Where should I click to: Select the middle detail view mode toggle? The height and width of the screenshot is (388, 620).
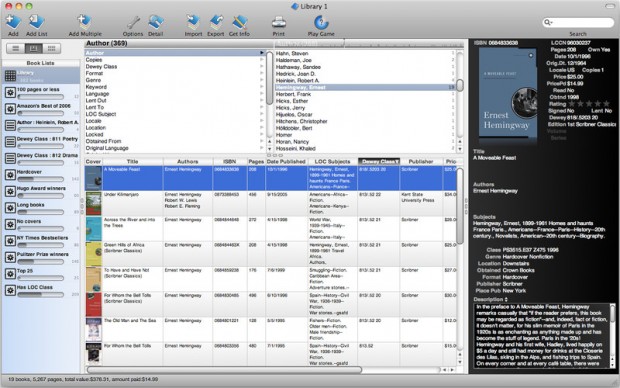pos(34,48)
